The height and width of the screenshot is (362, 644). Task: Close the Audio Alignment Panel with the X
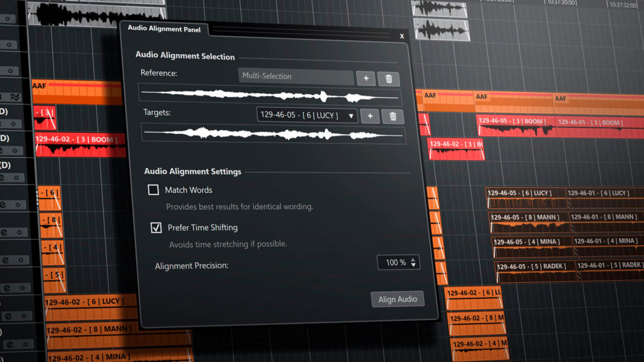(x=402, y=36)
